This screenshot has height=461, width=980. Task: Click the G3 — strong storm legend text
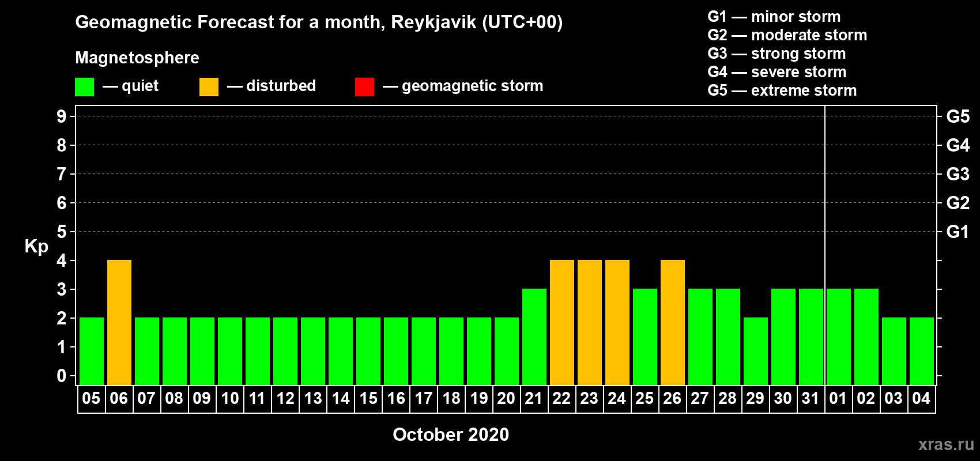click(x=777, y=54)
